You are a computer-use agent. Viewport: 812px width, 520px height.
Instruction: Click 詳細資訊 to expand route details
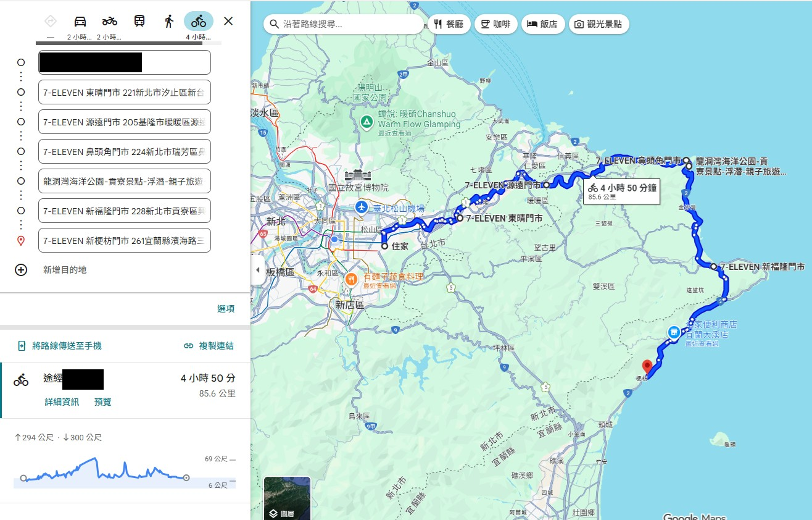pyautogui.click(x=62, y=402)
